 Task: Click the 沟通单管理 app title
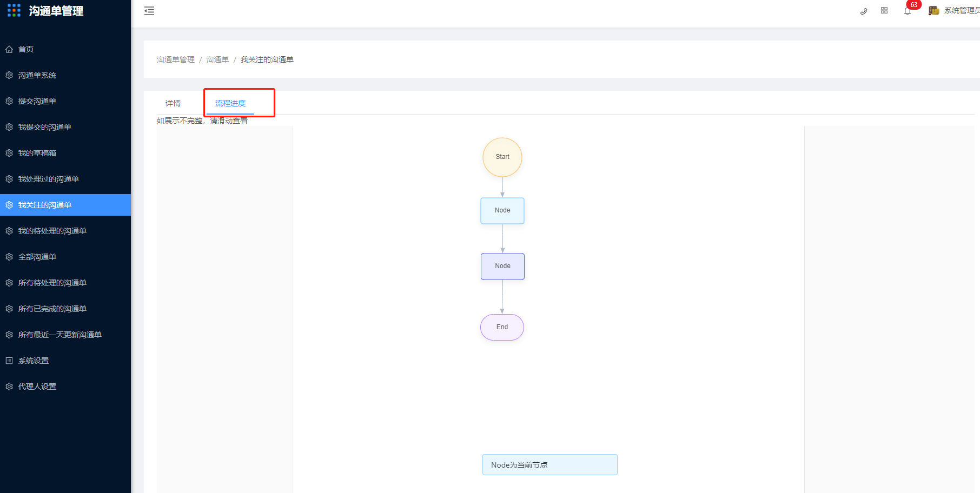(x=56, y=11)
